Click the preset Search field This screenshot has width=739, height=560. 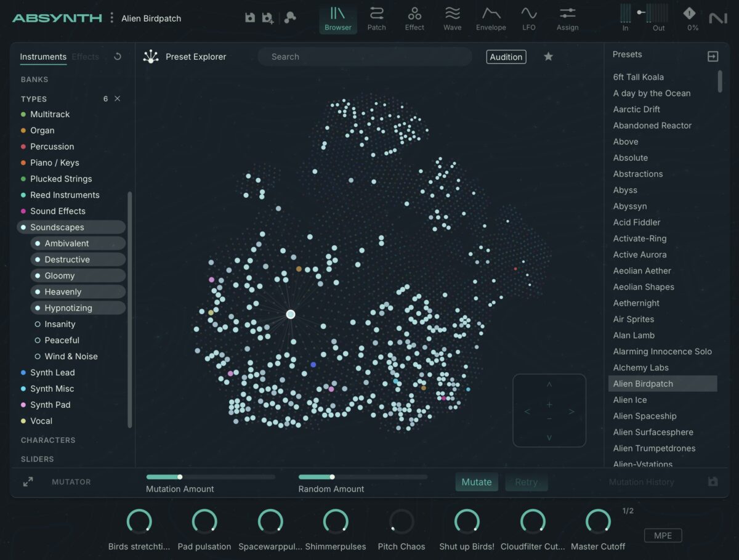[365, 57]
